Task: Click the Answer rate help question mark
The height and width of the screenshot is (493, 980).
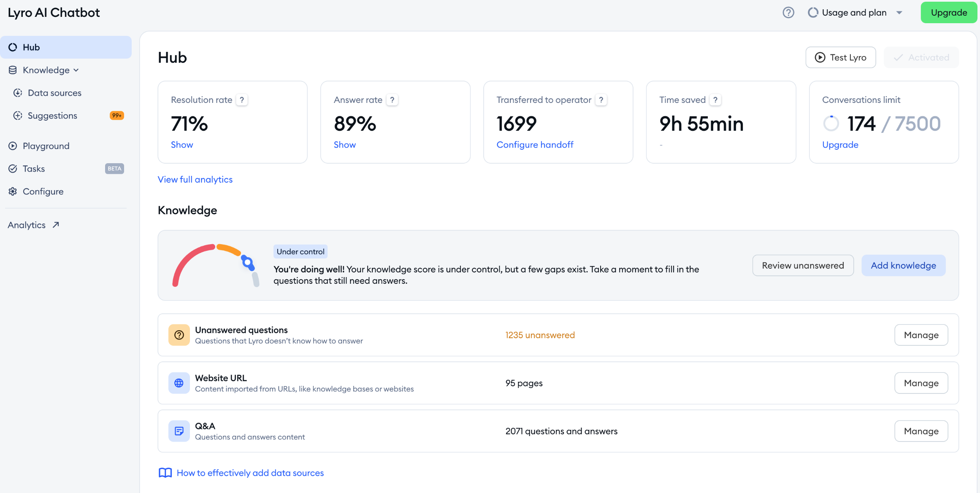Action: [392, 100]
